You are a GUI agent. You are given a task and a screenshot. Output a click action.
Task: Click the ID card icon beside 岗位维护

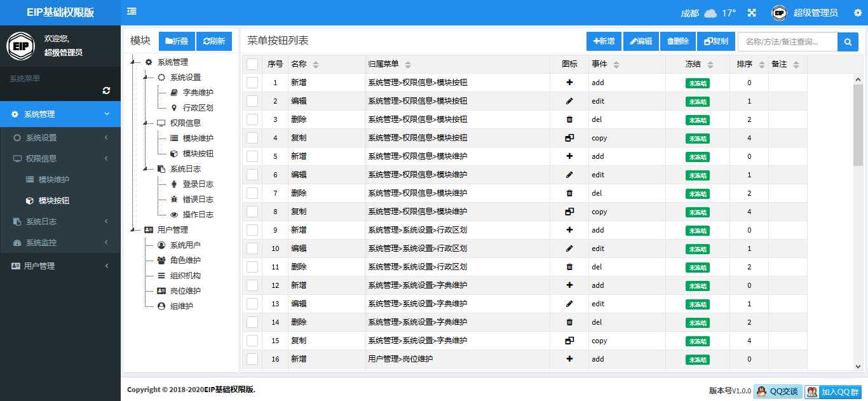[x=161, y=291]
